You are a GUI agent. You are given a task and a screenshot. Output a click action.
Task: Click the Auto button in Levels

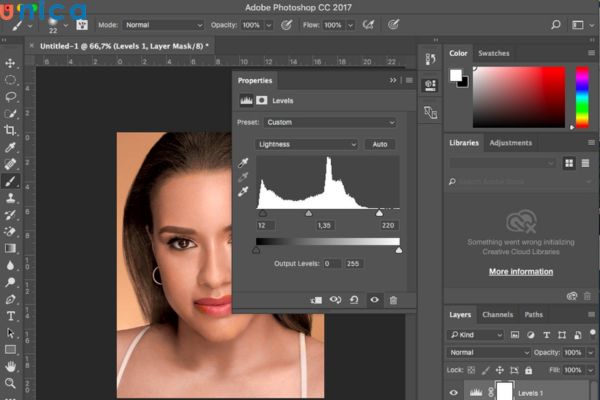(x=379, y=144)
